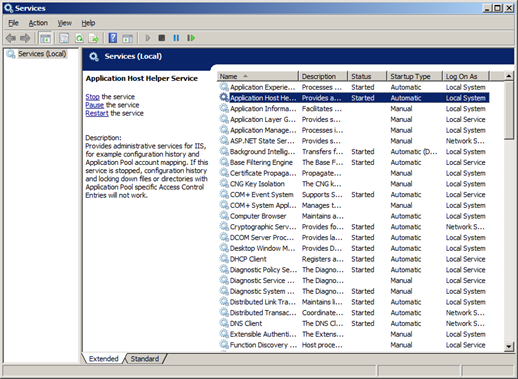
Task: Select Background Intellig... service row
Action: click(354, 151)
